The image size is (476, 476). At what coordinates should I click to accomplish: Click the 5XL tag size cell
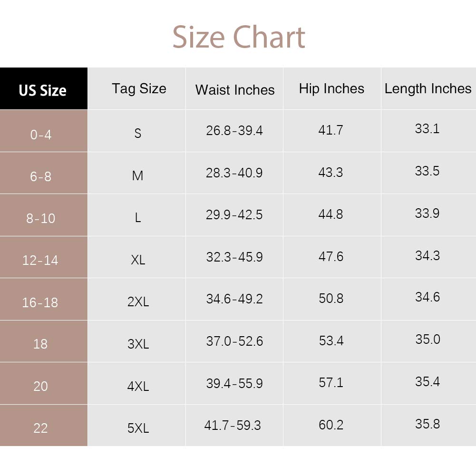[138, 428]
